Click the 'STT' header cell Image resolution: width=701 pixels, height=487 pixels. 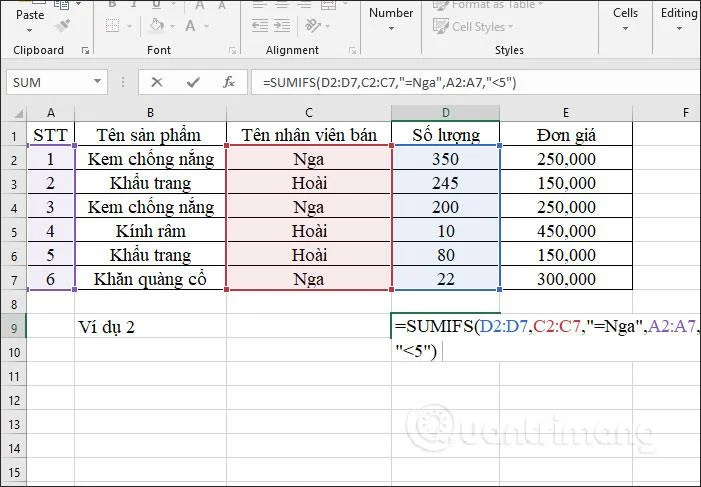click(x=51, y=135)
